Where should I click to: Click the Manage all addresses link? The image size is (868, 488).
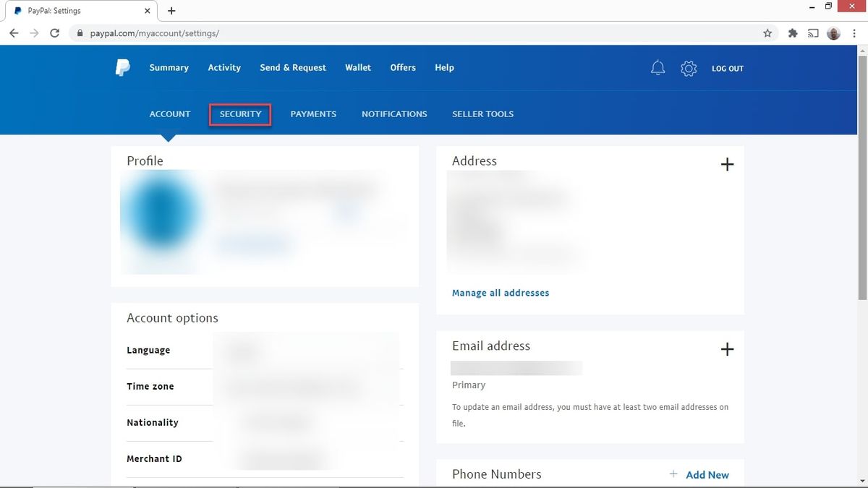(x=501, y=292)
